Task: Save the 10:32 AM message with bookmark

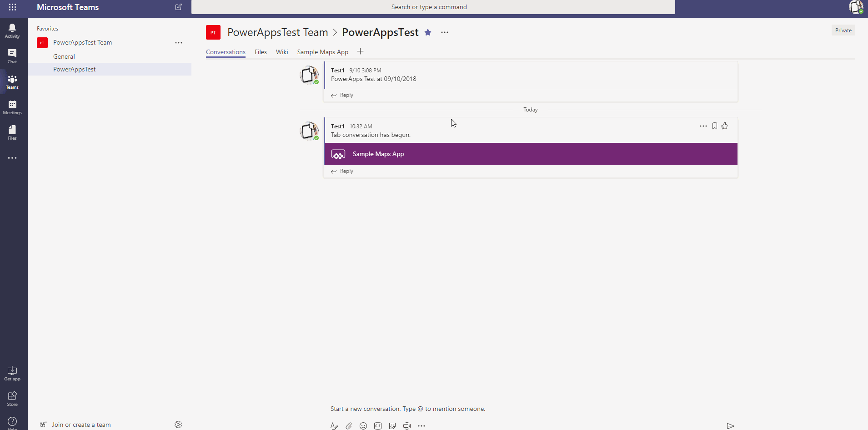Action: 715,126
